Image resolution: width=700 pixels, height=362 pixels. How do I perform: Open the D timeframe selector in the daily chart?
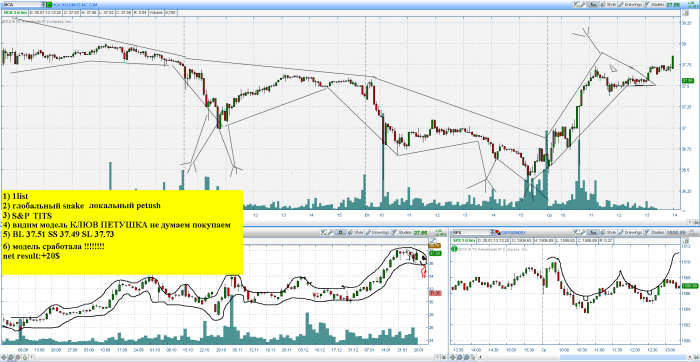point(340,233)
